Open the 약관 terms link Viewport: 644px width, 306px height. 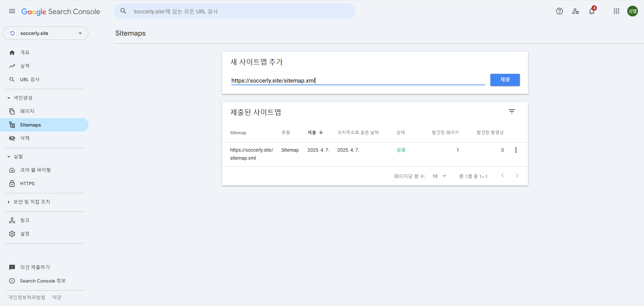coord(57,297)
